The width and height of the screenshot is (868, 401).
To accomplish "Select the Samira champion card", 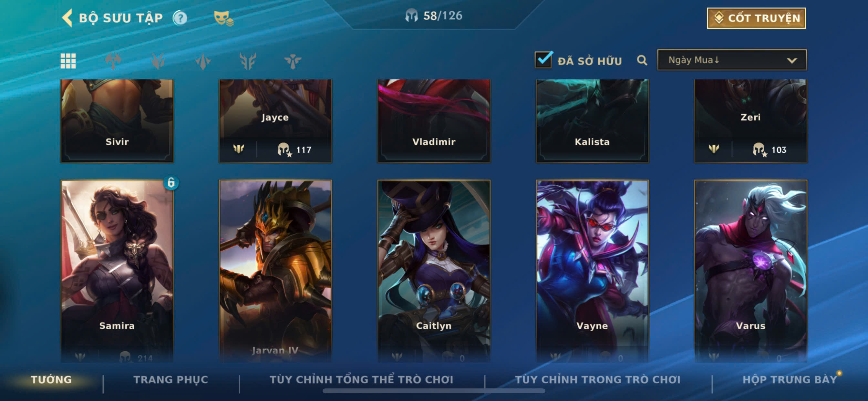I will pos(117,271).
